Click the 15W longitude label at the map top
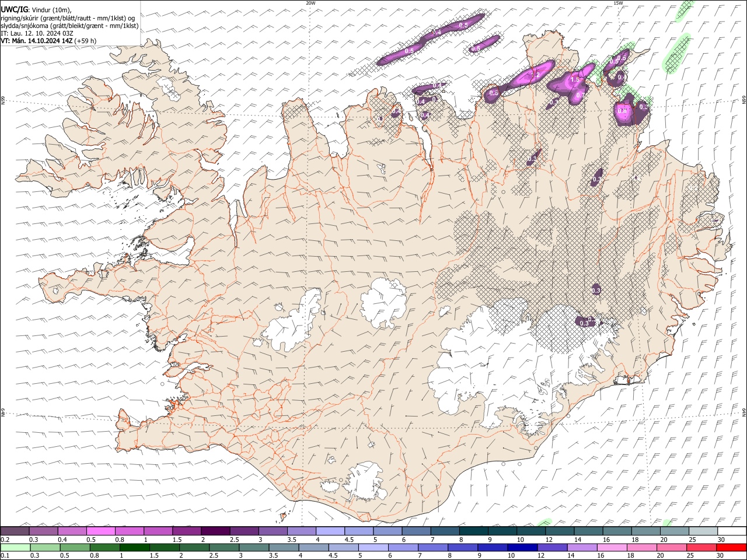Image resolution: width=747 pixels, height=560 pixels. (x=618, y=3)
